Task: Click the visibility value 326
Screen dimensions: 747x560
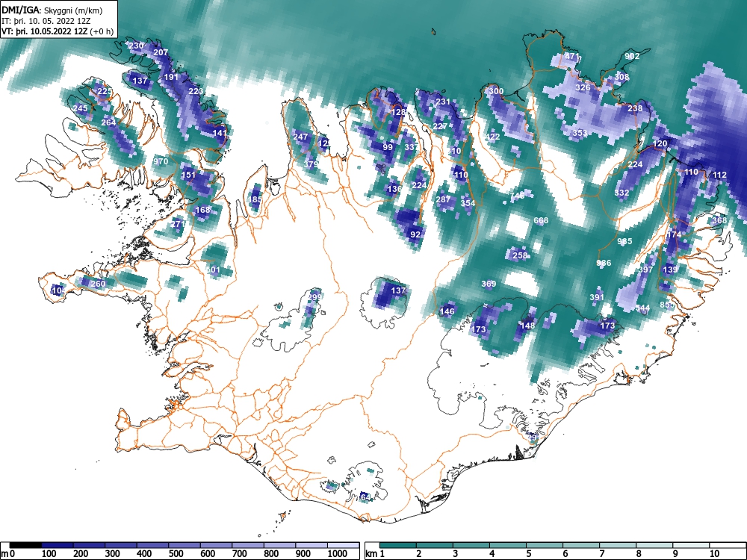Action: click(x=583, y=87)
